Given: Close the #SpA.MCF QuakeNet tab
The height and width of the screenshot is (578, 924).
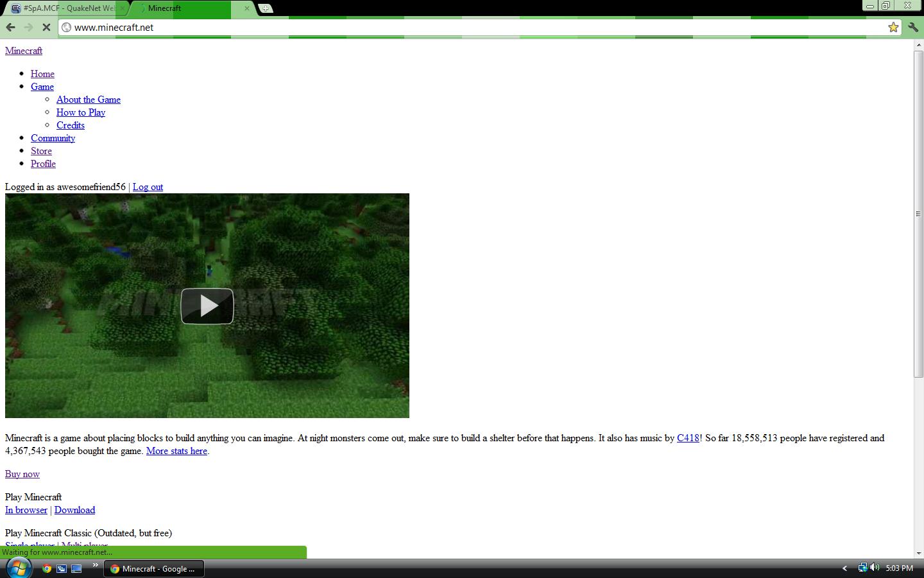Looking at the screenshot, I should 123,8.
